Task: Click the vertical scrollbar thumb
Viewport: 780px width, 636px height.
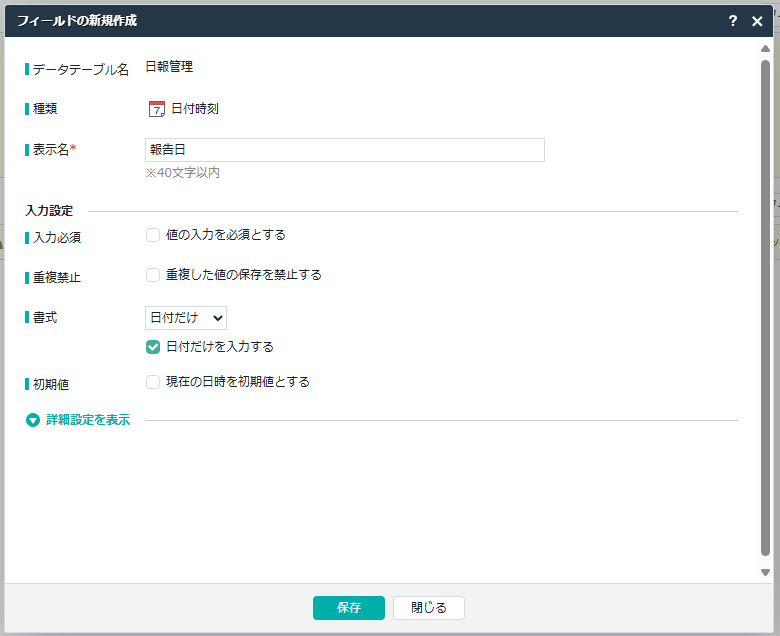Action: click(765, 300)
